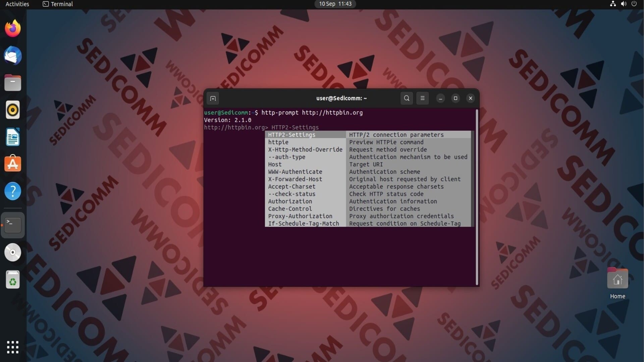644x362 pixels.
Task: Open the Help icon in dock
Action: point(13,191)
